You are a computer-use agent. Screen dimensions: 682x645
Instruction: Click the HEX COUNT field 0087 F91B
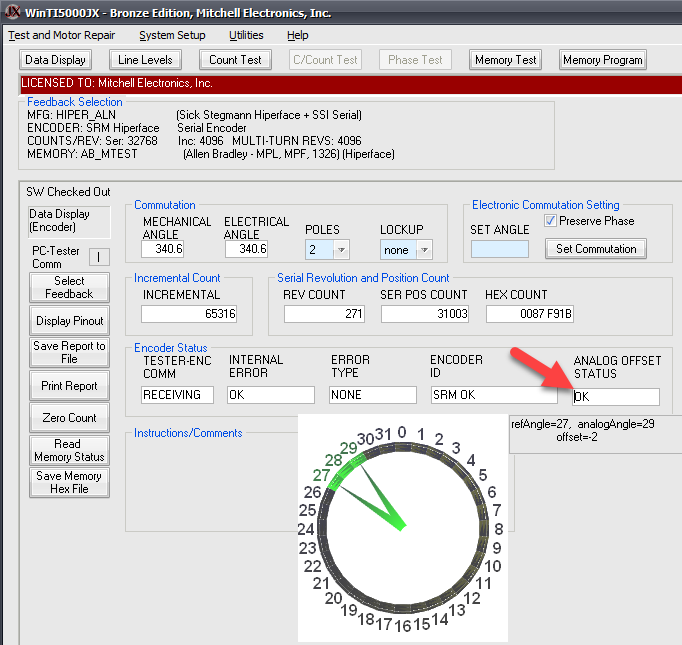pyautogui.click(x=530, y=314)
